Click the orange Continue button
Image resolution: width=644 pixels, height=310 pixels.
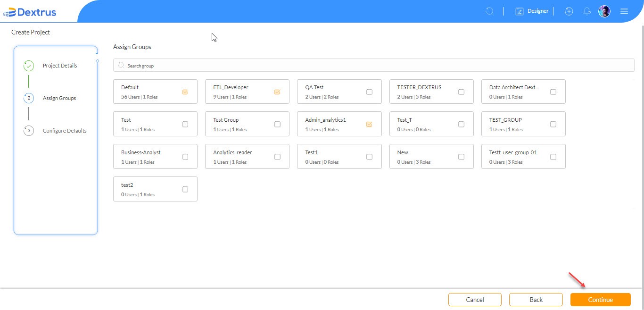pos(601,300)
